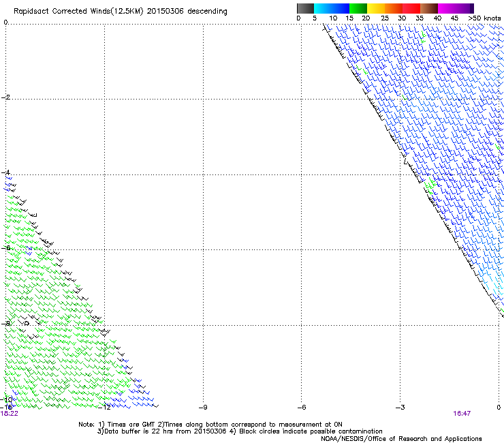Image resolution: width=504 pixels, height=443 pixels.
Task: Select the gray 0-5 knots color band
Action: tap(305, 8)
